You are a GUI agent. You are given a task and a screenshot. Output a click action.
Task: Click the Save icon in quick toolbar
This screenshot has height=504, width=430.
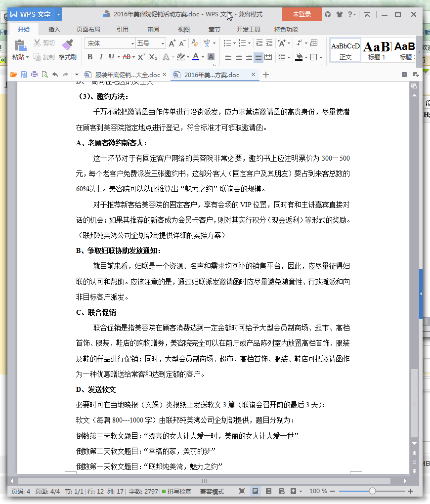(24, 75)
